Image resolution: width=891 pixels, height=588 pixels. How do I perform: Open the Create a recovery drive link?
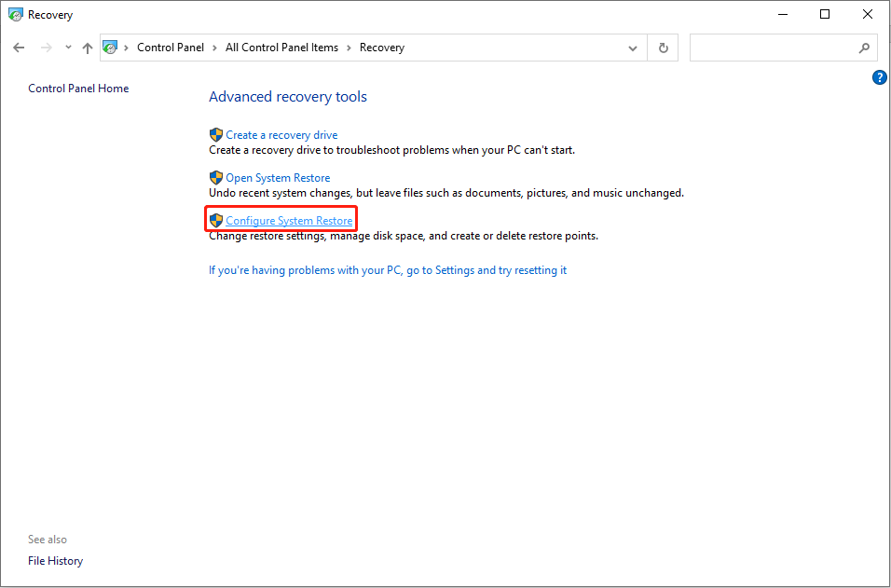(x=281, y=135)
